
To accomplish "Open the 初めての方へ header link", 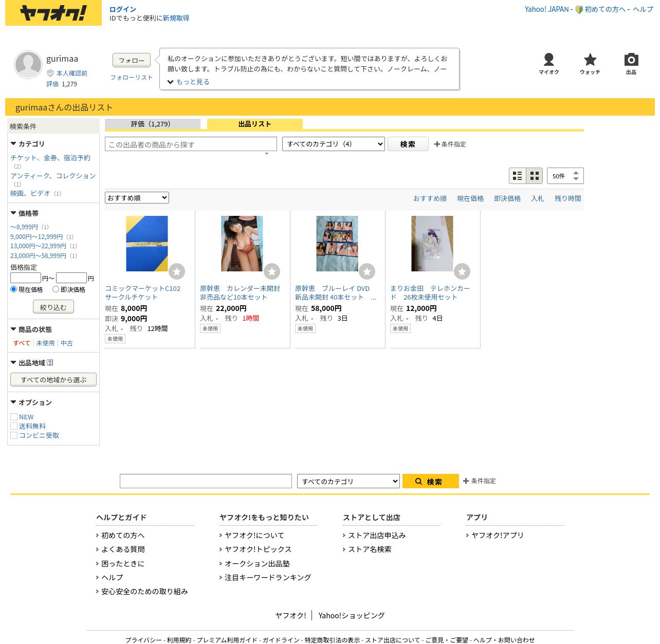I will (x=605, y=9).
